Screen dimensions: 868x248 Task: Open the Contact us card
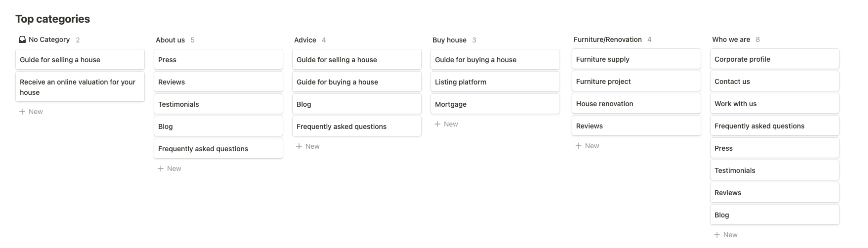775,81
